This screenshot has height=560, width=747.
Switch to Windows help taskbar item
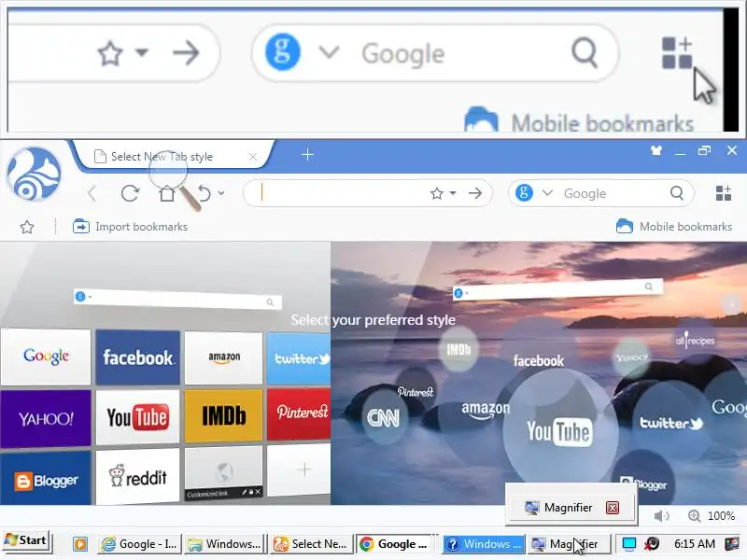point(484,544)
